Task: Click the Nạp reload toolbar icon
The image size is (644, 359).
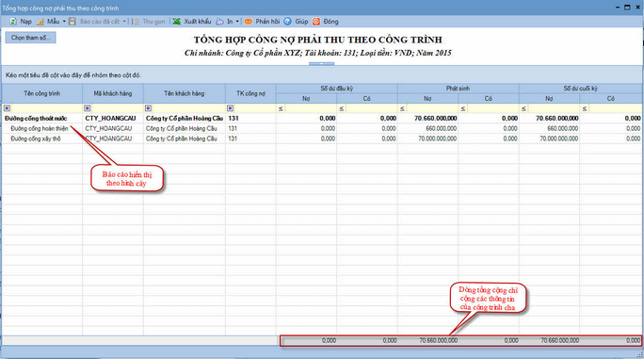Action: coord(13,22)
